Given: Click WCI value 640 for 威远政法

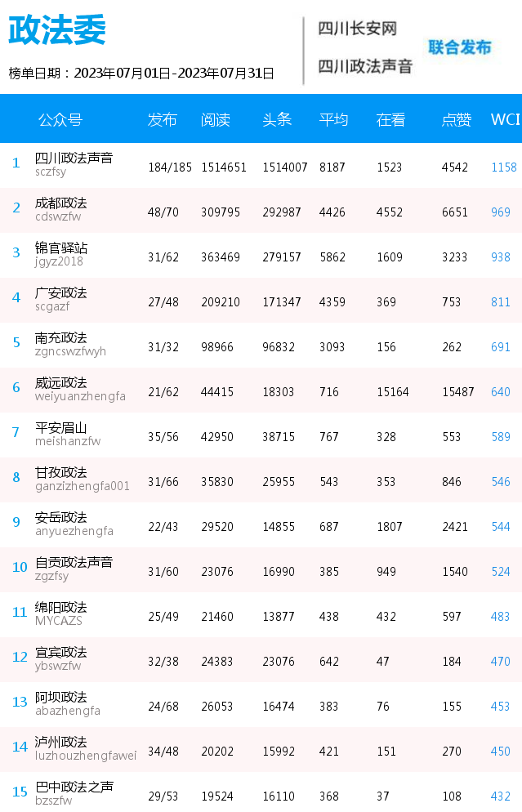Looking at the screenshot, I should pos(501,392).
